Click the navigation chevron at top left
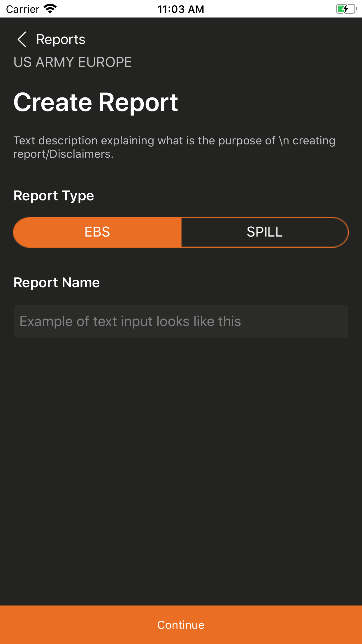 click(x=22, y=39)
